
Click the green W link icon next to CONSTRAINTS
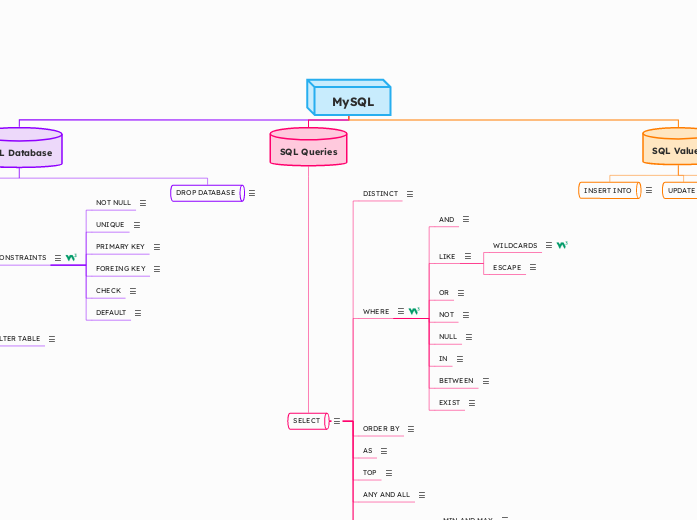(71, 258)
